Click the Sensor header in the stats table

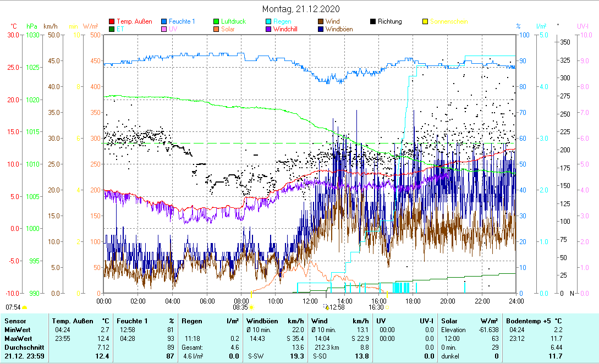coord(15,320)
